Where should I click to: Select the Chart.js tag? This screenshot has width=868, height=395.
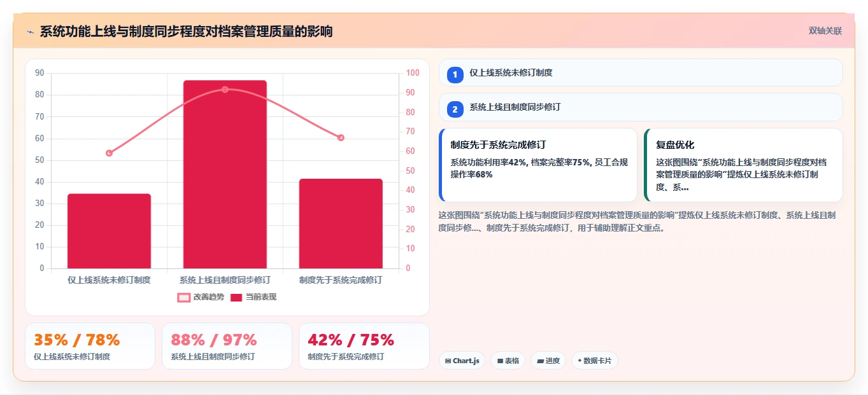pyautogui.click(x=462, y=361)
